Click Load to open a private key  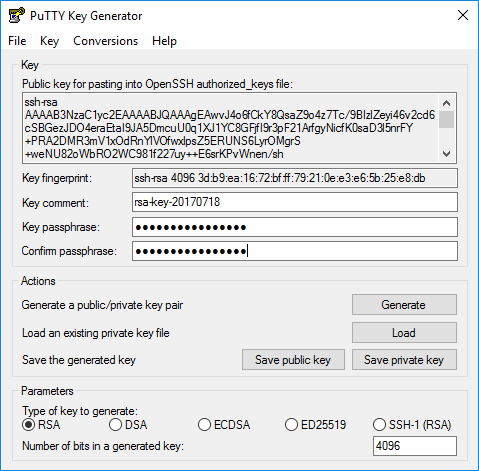(404, 333)
